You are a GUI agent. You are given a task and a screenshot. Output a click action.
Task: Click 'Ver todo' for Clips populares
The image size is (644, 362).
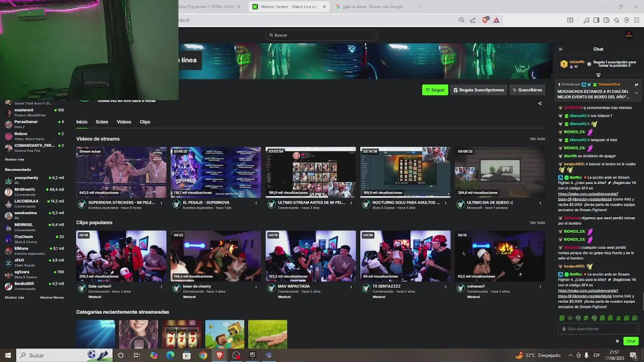point(537,223)
